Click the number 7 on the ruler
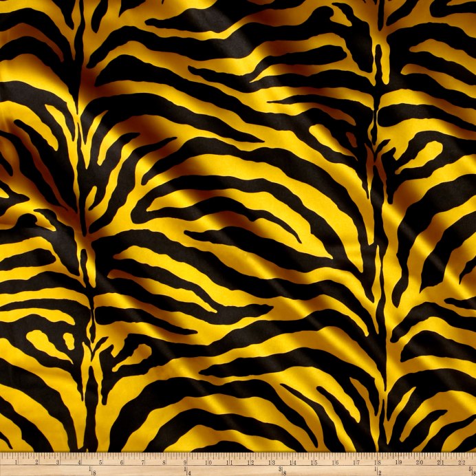Viewport: 476px width, 476px height. (144, 462)
